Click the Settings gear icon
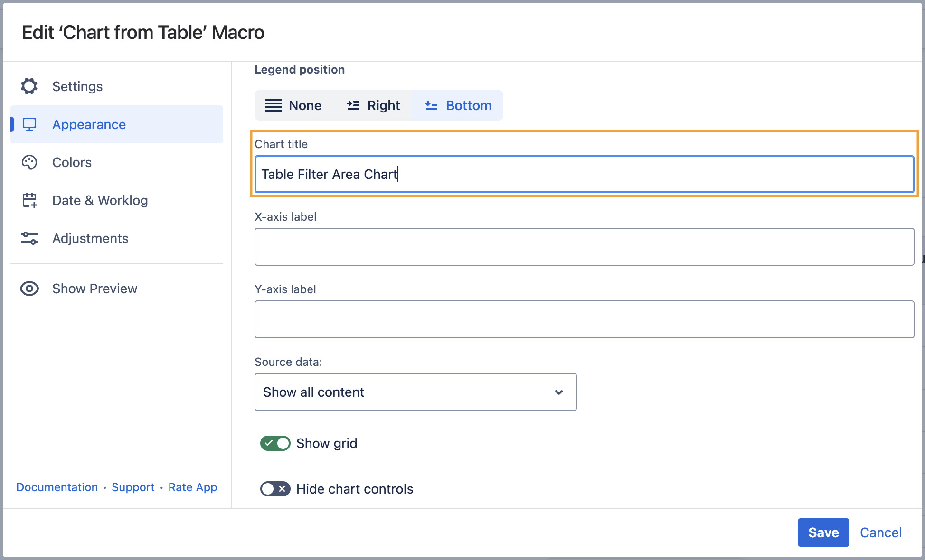This screenshot has width=925, height=560. pos(29,86)
